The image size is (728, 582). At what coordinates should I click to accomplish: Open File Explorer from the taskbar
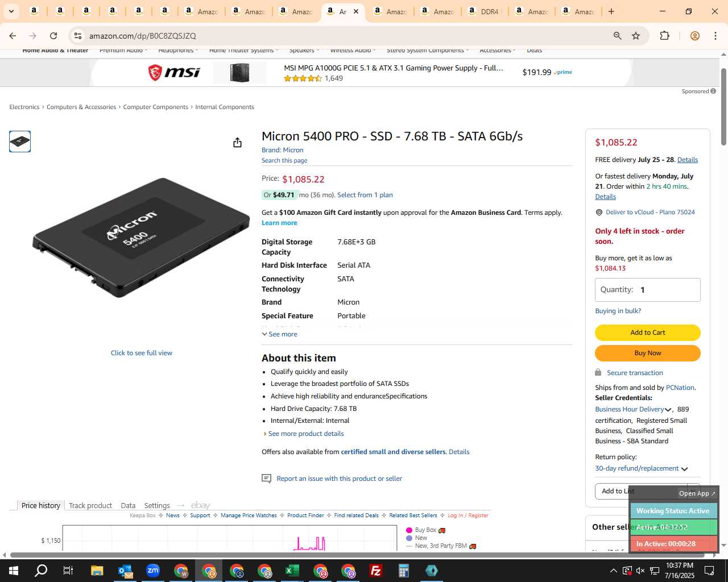[97, 571]
